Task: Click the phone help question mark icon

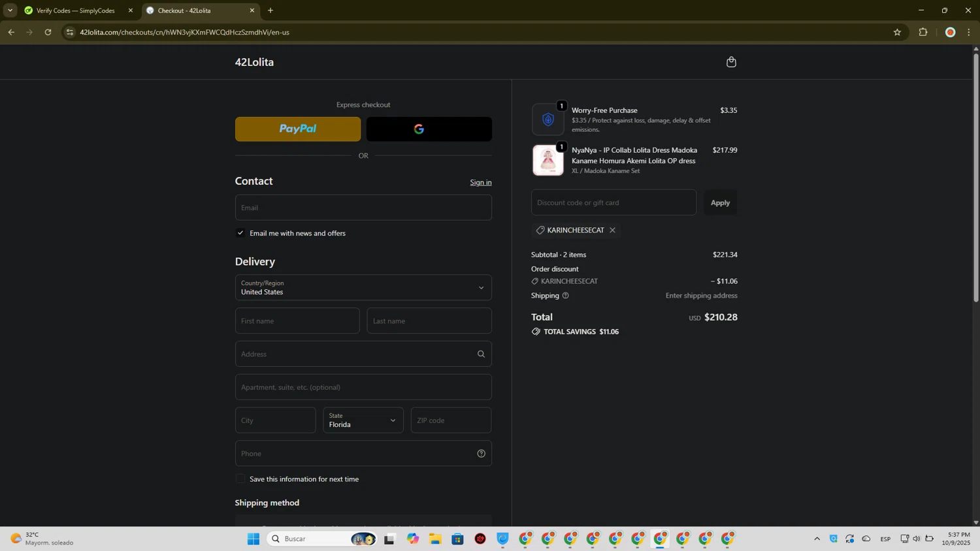Action: [481, 454]
